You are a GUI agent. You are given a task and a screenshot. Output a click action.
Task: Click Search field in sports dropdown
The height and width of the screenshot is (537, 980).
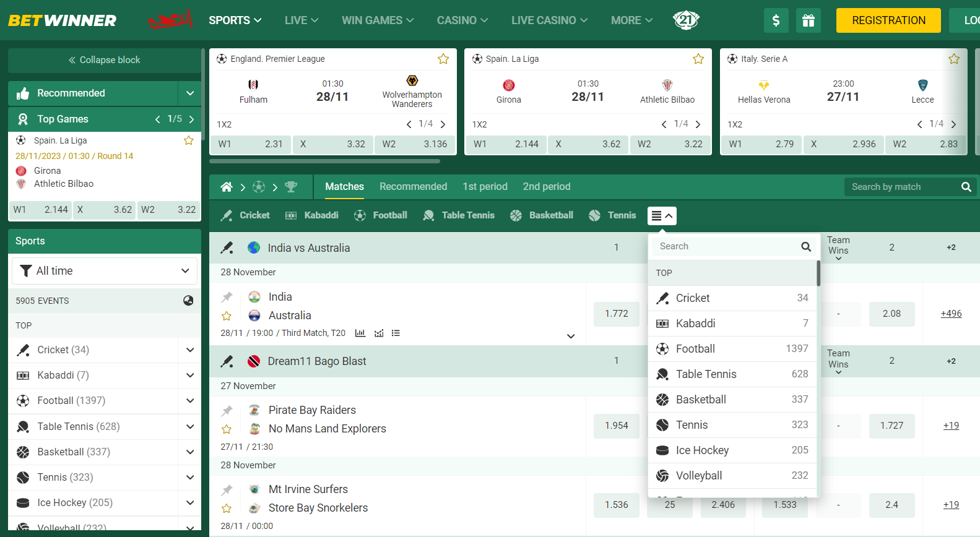[x=726, y=246]
